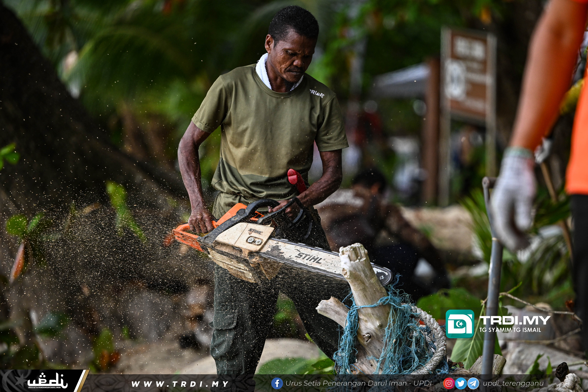Open the Instagram icon in footer
This screenshot has height=392, width=588.
[449, 383]
